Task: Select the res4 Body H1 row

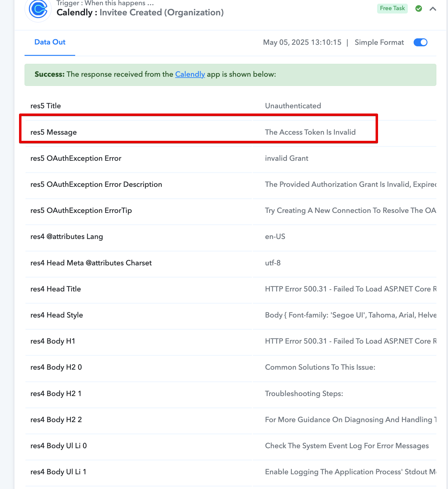Action: point(231,341)
